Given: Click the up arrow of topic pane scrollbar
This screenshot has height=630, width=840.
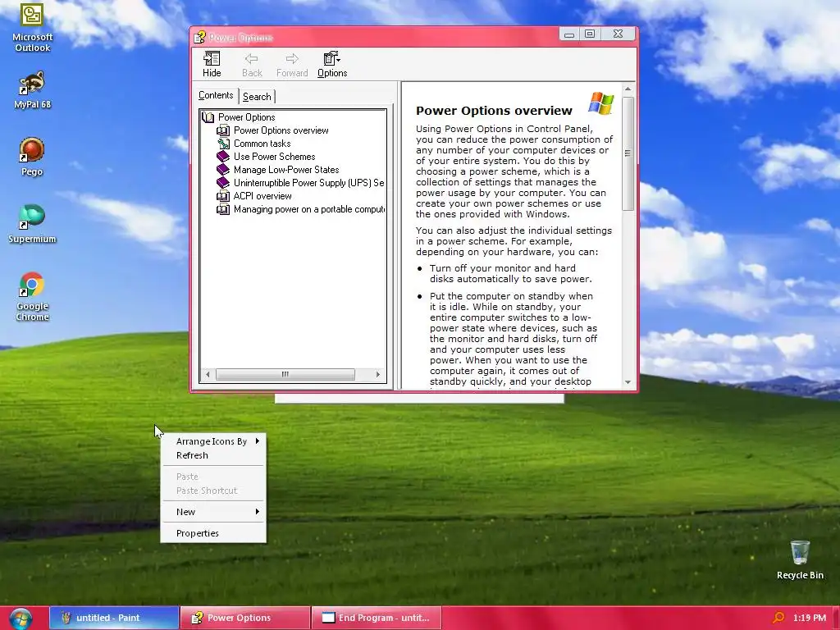Looking at the screenshot, I should click(628, 89).
